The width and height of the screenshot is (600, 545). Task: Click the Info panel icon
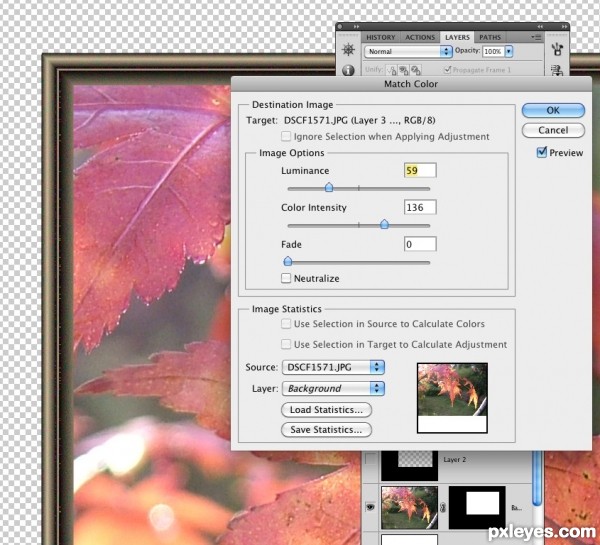348,70
